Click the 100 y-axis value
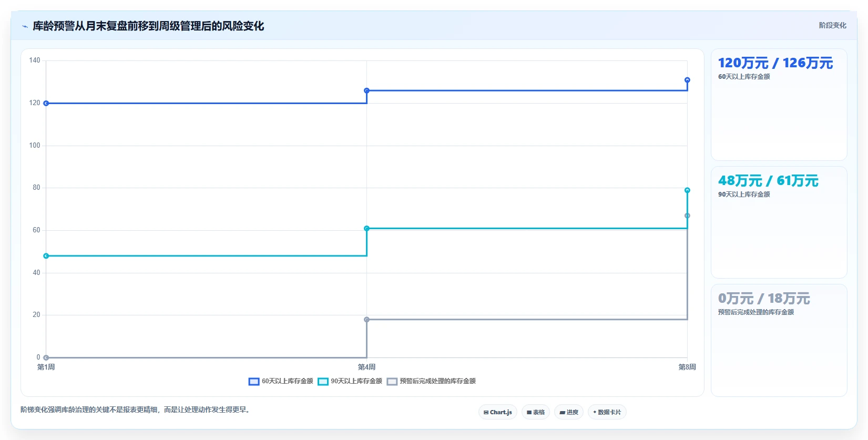This screenshot has width=868, height=440. coord(35,146)
